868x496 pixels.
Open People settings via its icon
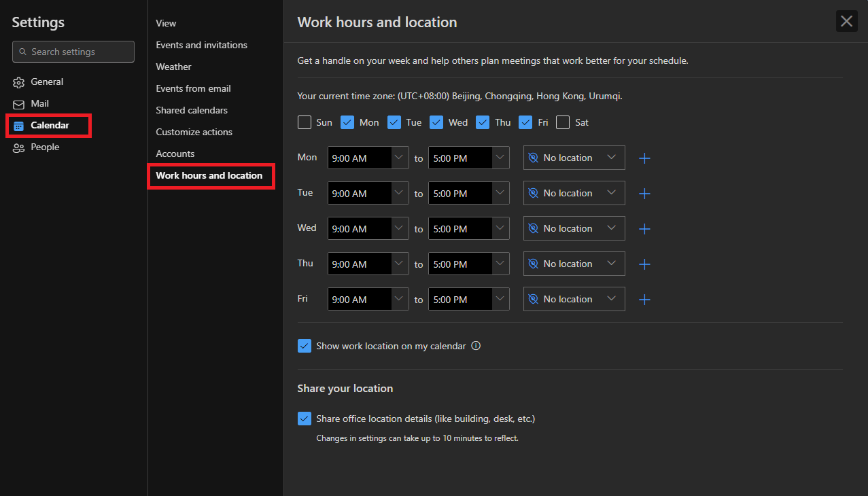point(19,147)
